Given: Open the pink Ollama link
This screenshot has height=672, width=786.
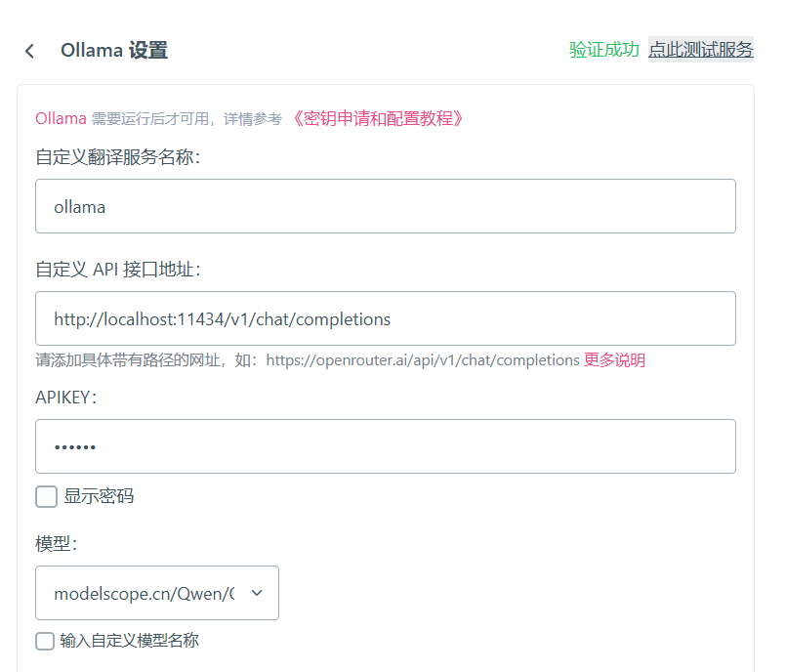Looking at the screenshot, I should click(61, 118).
